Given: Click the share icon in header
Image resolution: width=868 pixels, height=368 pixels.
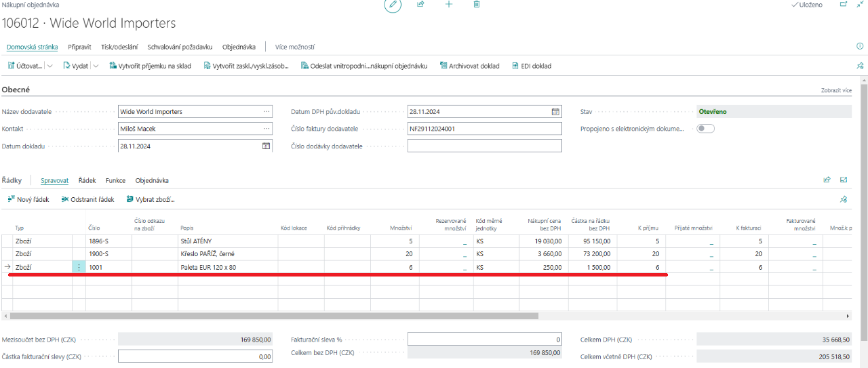Looking at the screenshot, I should [420, 5].
